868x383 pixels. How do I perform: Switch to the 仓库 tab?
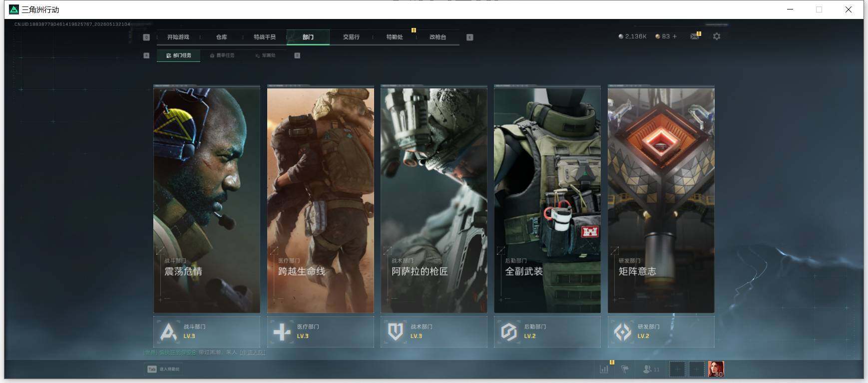pos(221,37)
